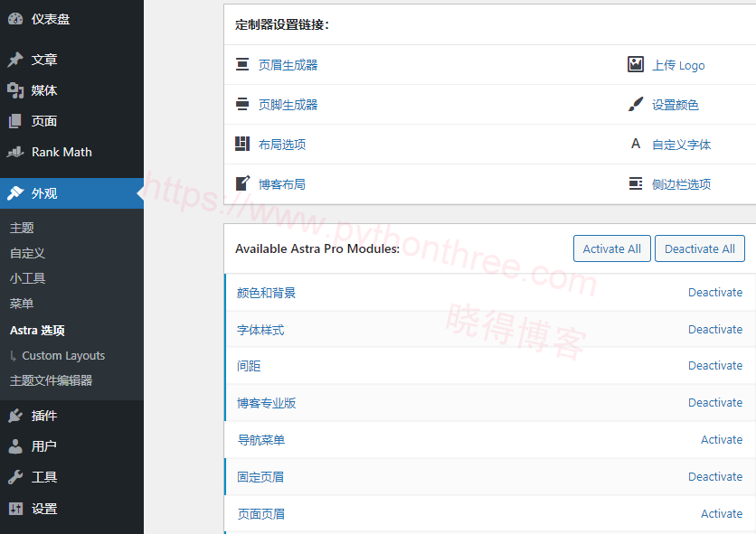Click the header builder icon beside 页眉生成器

point(242,64)
